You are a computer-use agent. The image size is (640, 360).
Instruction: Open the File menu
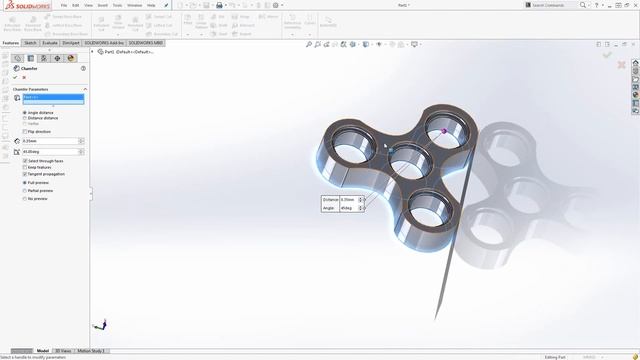64,6
